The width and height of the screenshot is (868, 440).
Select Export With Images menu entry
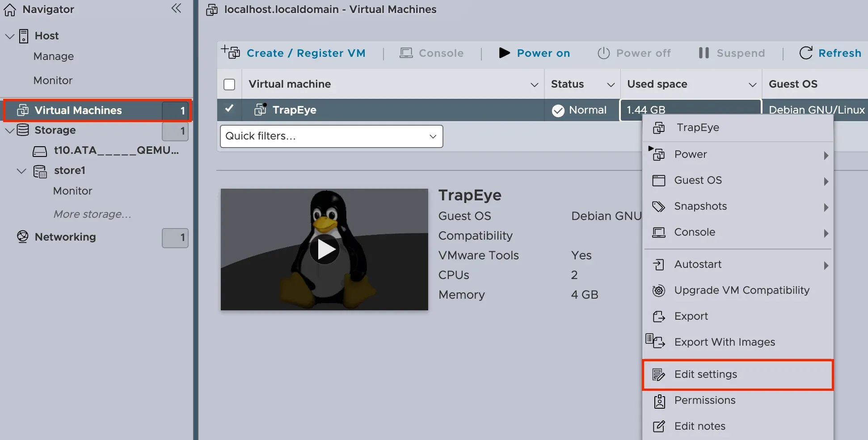click(x=737, y=342)
